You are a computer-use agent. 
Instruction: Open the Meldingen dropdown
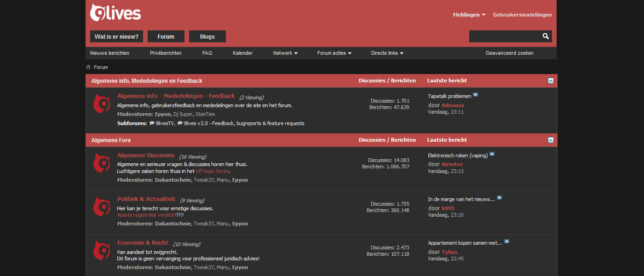click(x=468, y=14)
